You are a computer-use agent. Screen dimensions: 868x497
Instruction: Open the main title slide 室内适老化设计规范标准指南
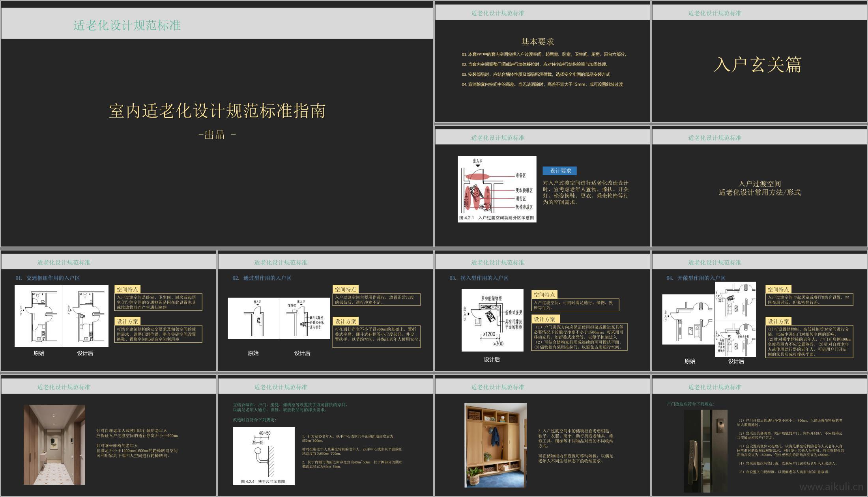click(x=217, y=111)
